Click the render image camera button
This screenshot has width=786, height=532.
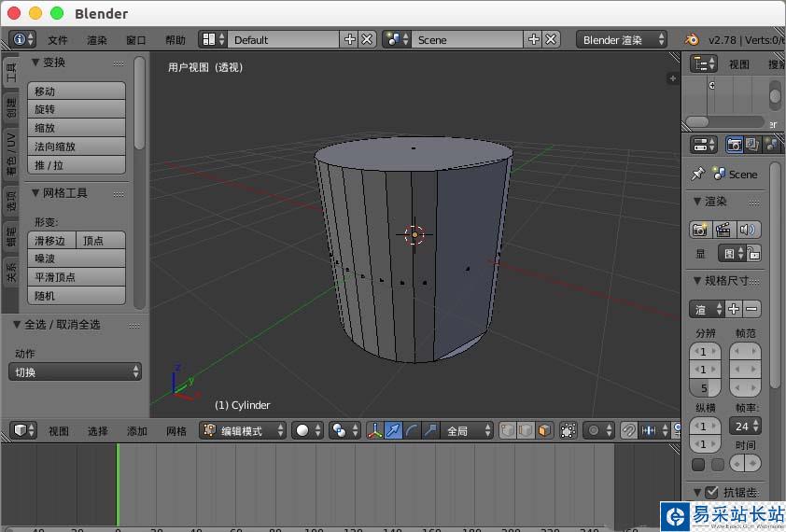coord(699,230)
